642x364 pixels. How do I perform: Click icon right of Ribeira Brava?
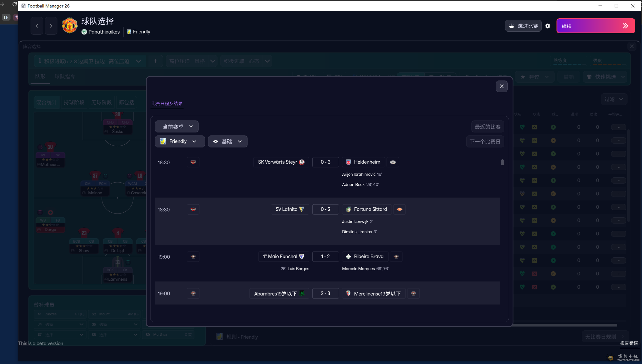[396, 257]
